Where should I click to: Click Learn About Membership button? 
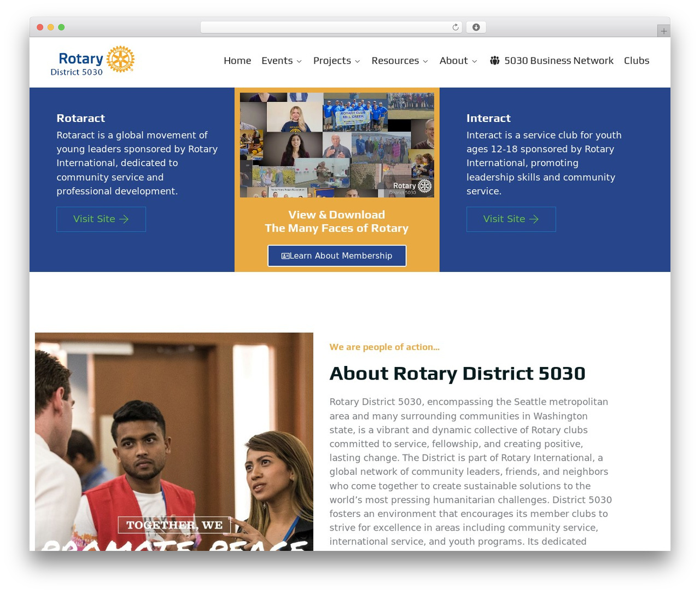point(337,256)
